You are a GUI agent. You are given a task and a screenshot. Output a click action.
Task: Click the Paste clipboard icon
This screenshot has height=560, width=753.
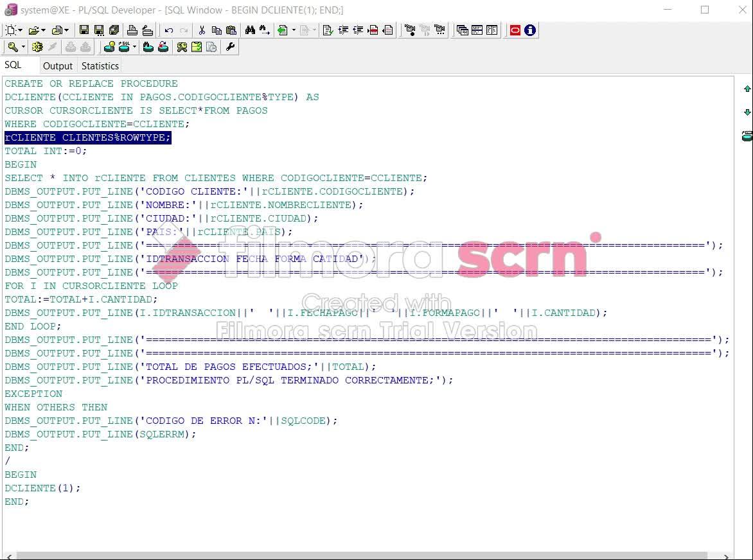tap(231, 30)
